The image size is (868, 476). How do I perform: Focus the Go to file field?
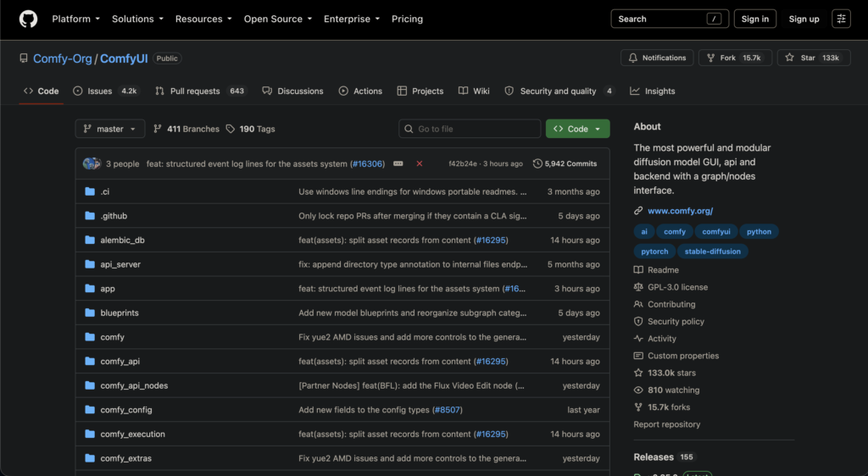tap(470, 129)
